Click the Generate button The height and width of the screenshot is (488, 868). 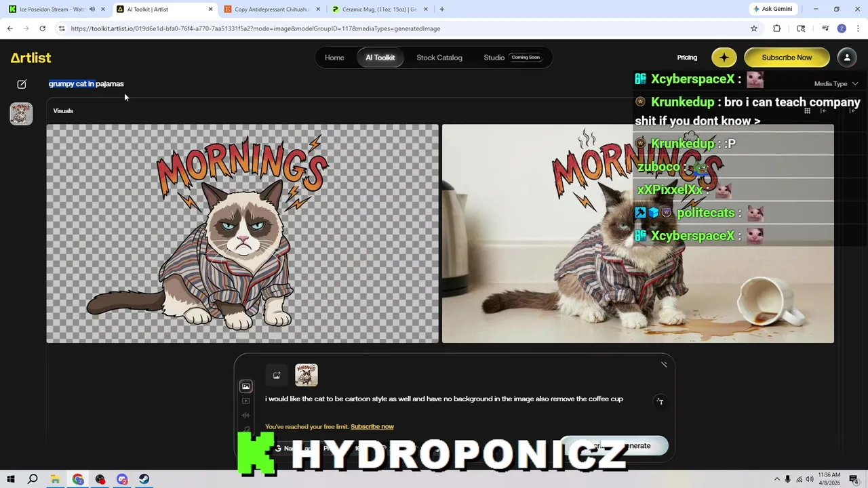(x=614, y=446)
